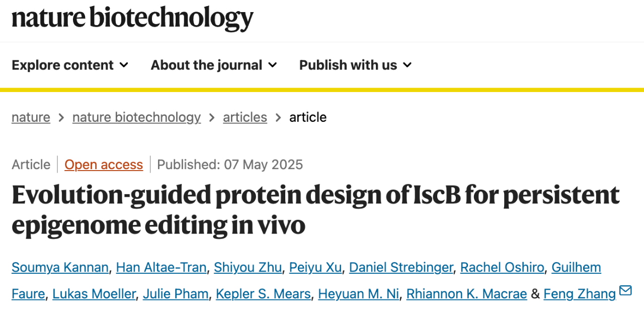Screen dimensions: 644x315
Task: Go to the nature breadcrumb link
Action: point(31,117)
